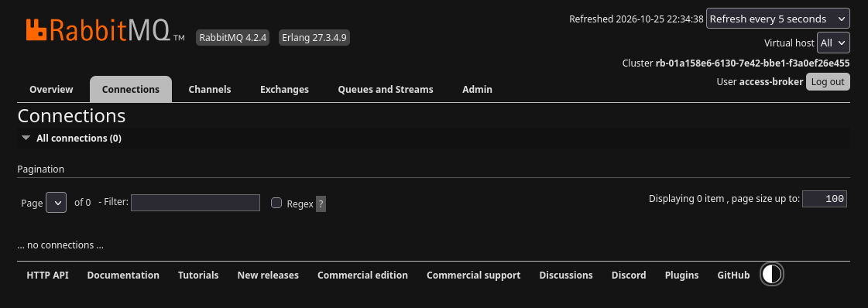Enable the Regex filter checkbox
Viewport: 868px width, 308px height.
click(276, 203)
